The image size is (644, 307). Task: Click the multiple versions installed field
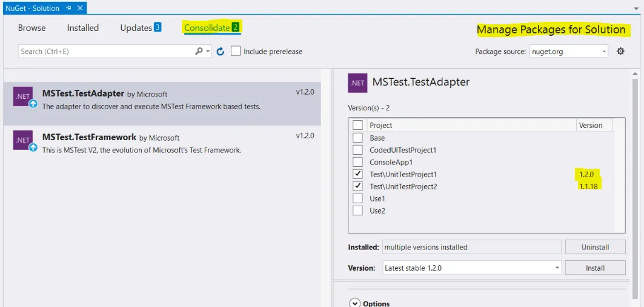coord(471,248)
